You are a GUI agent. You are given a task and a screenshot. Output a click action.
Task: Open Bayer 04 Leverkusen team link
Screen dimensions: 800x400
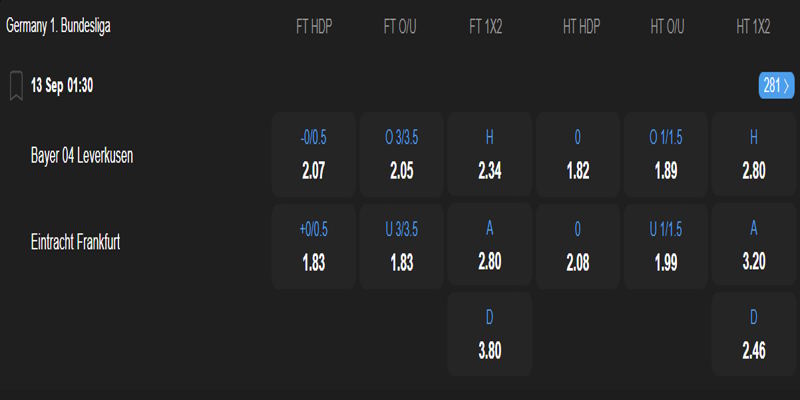coord(82,155)
